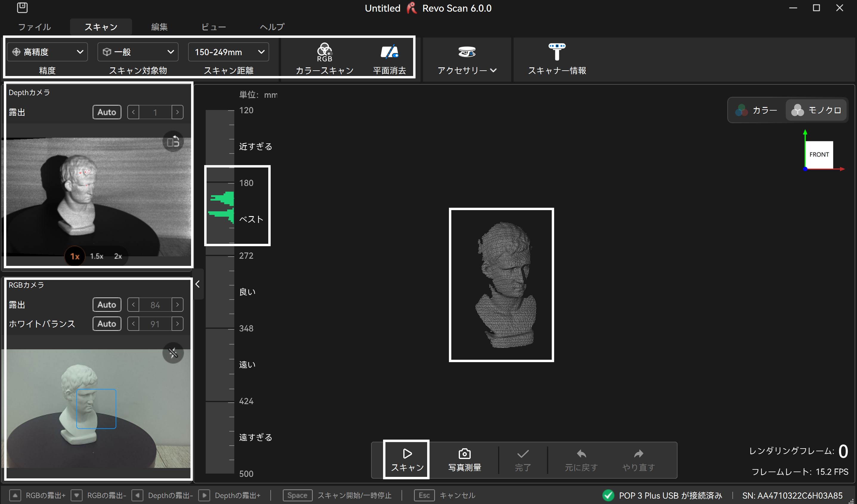857x504 pixels.
Task: Collapse the left camera panel arrow
Action: click(198, 284)
